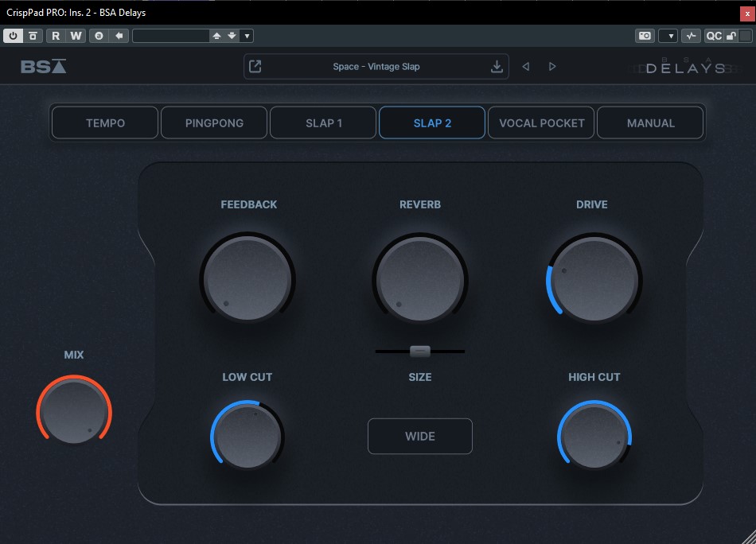Screen dimensions: 756x544
Task: Enable Write automation (W) button
Action: click(x=76, y=36)
